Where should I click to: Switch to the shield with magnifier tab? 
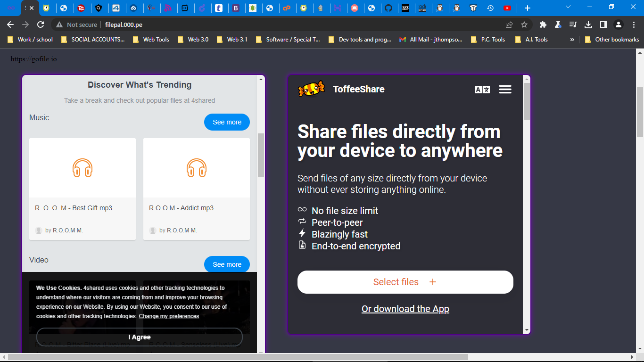(98, 8)
